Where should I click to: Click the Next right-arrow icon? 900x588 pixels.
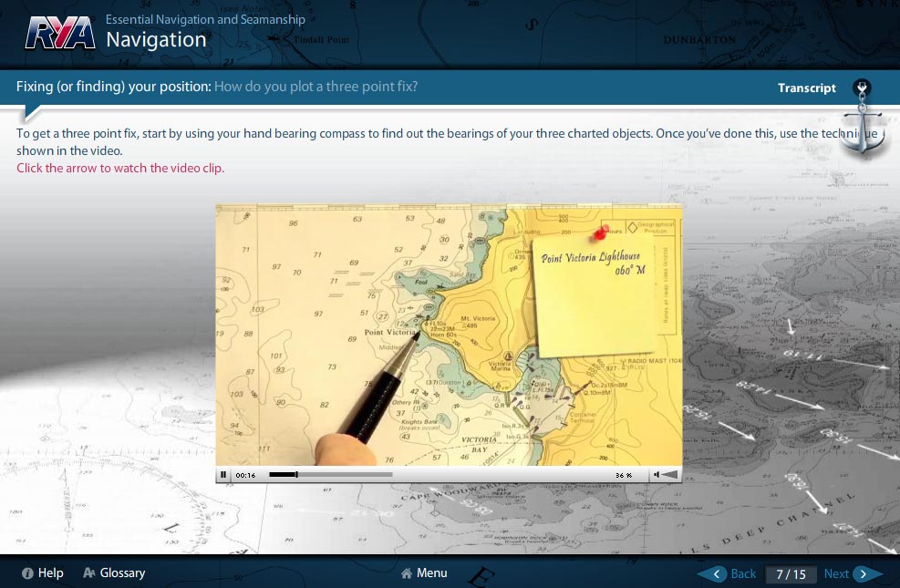pyautogui.click(x=867, y=573)
